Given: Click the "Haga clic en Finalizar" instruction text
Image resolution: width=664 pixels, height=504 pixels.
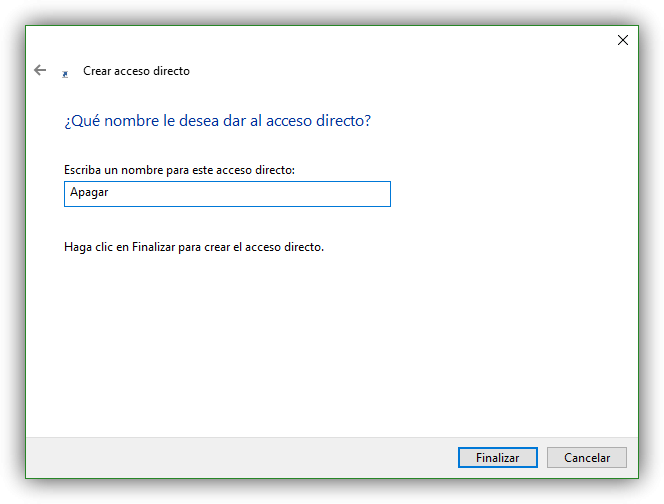Looking at the screenshot, I should [194, 246].
